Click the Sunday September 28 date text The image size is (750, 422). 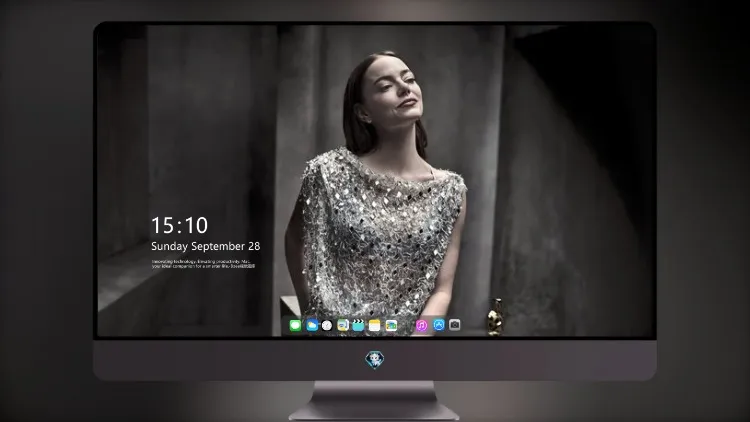tap(206, 246)
